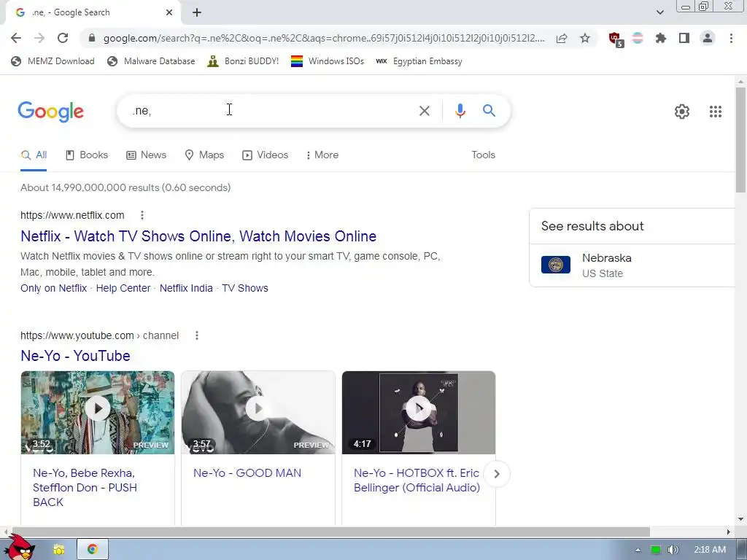Switch to the Maps tab
Viewport: 747px width, 560px height.
pos(204,155)
